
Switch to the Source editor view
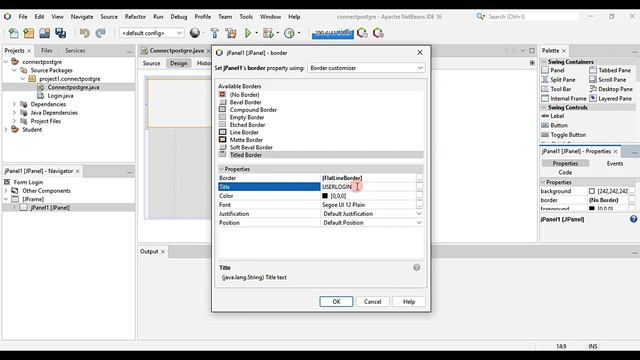(151, 63)
